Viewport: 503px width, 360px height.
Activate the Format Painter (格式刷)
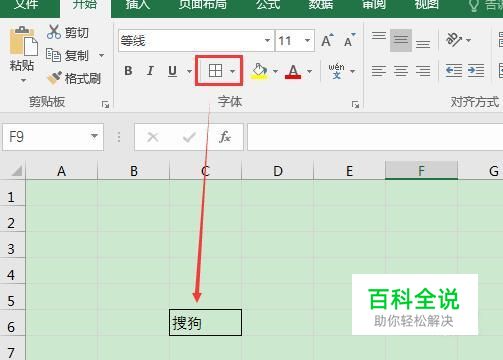point(74,78)
